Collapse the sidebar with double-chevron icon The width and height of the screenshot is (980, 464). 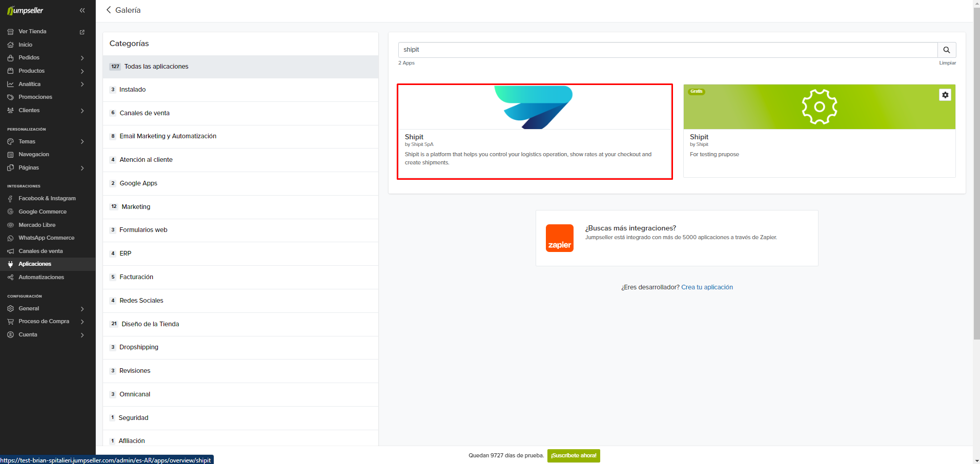point(82,10)
